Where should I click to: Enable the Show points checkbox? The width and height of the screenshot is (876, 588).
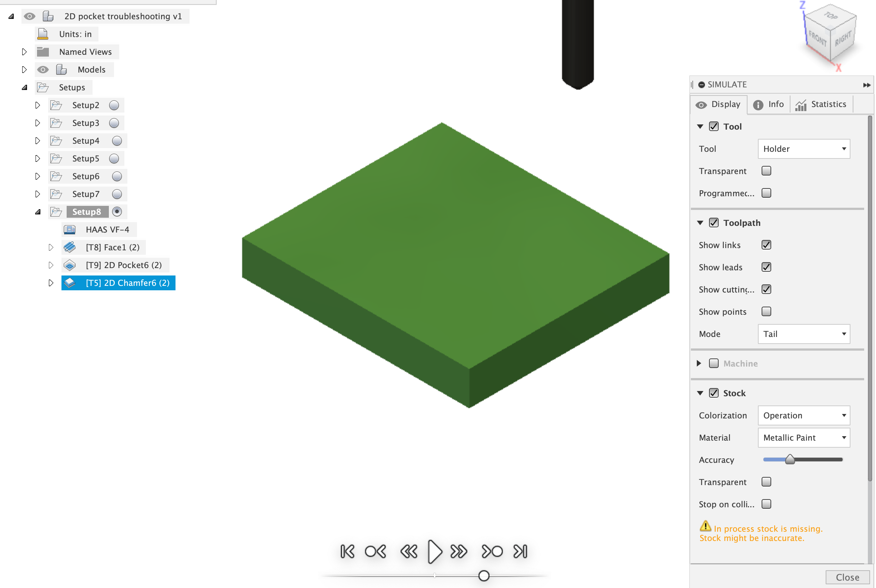pyautogui.click(x=766, y=312)
